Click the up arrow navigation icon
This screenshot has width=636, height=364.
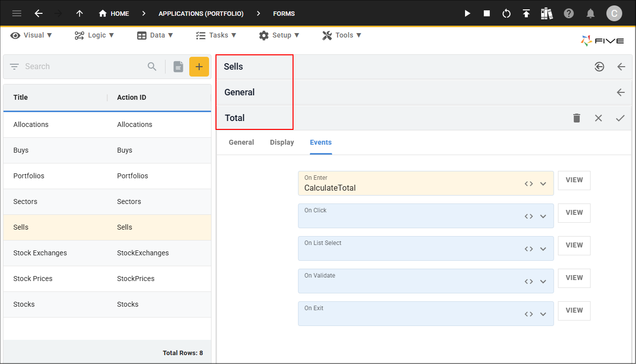(80, 13)
